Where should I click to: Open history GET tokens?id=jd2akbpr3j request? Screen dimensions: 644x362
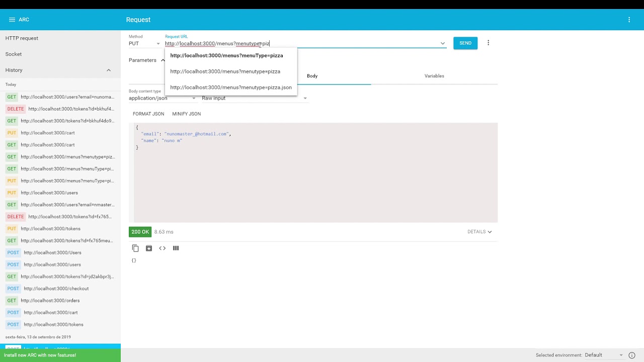pyautogui.click(x=60, y=277)
